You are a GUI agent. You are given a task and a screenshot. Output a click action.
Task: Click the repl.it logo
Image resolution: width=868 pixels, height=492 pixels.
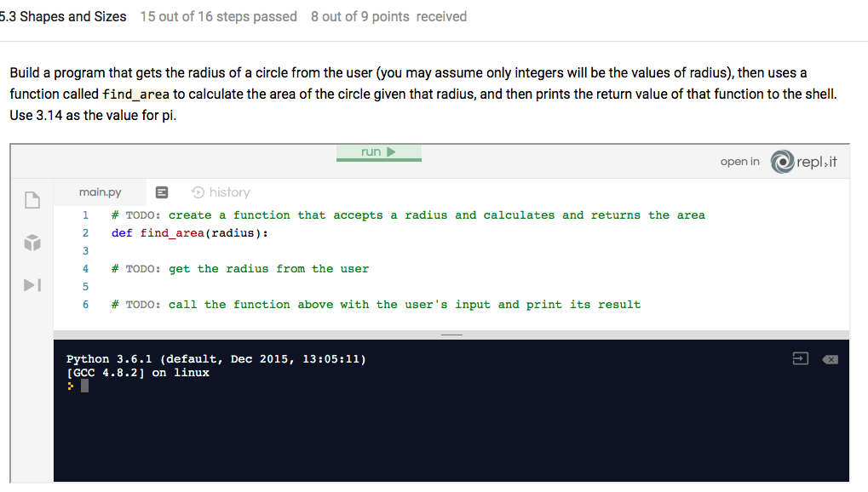[x=780, y=162]
